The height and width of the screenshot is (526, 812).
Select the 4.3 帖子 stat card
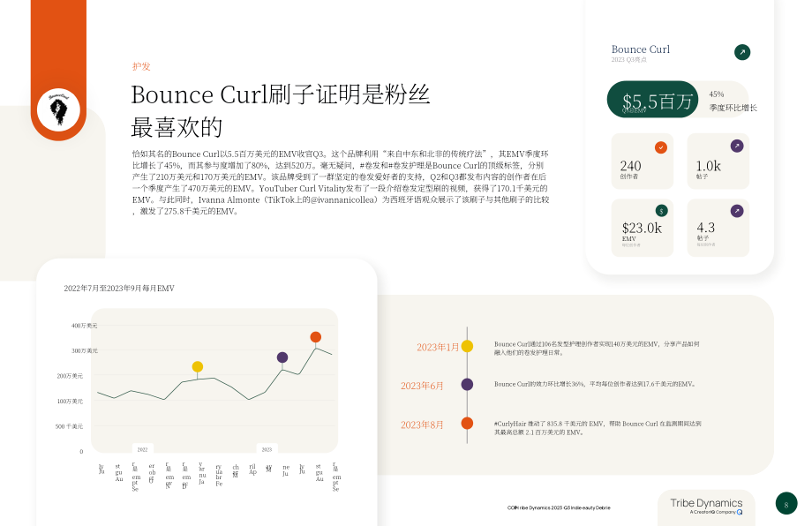pyautogui.click(x=718, y=228)
